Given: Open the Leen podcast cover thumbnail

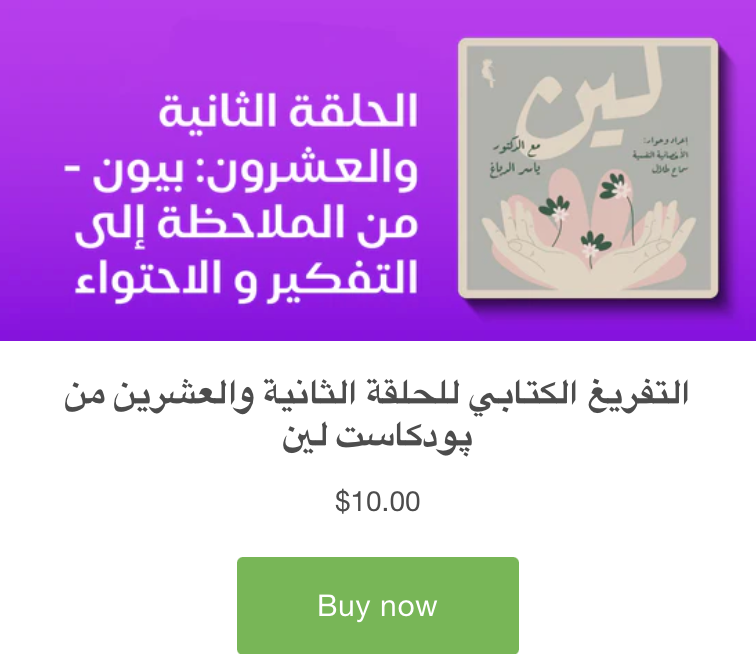Looking at the screenshot, I should pos(588,168).
